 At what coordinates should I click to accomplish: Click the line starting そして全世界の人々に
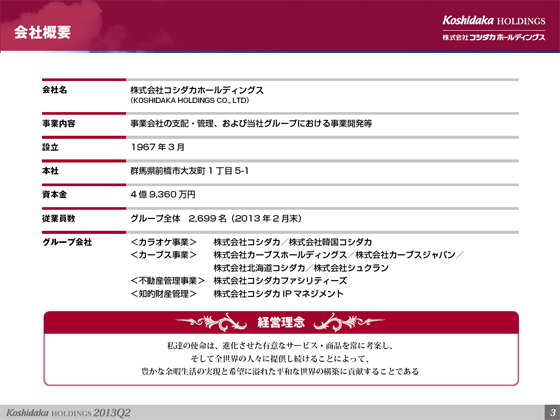coord(280,359)
